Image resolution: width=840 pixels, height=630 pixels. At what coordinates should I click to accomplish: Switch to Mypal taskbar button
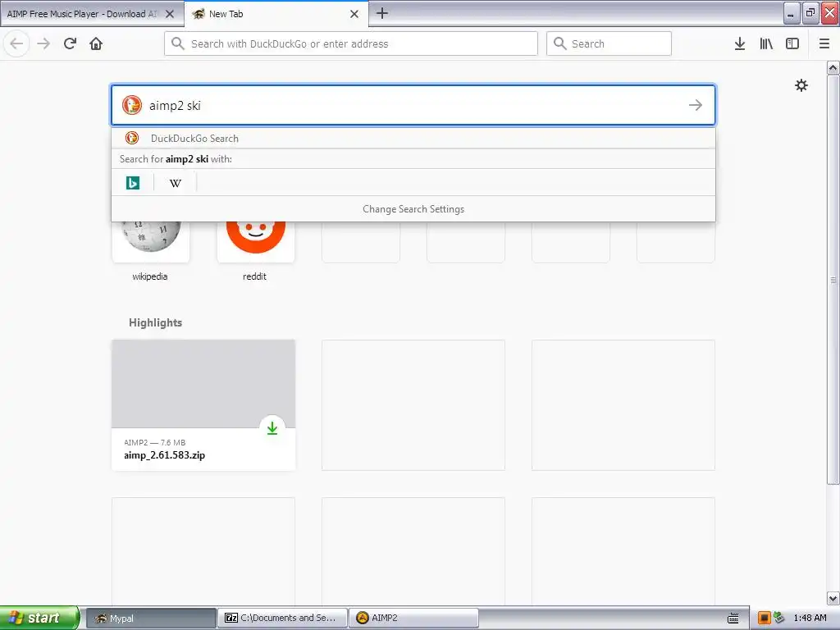coord(151,618)
